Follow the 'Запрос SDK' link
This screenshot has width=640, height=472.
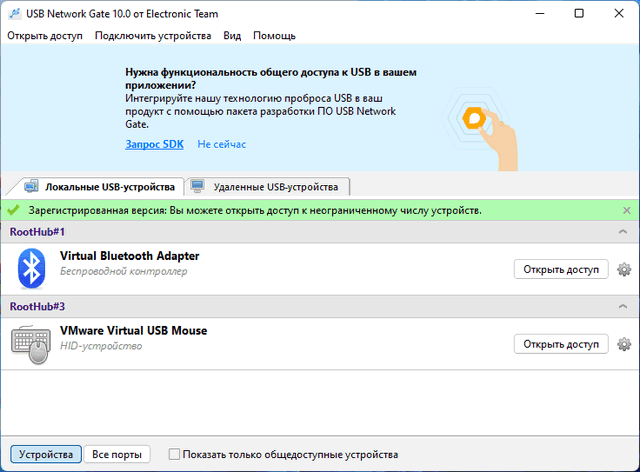click(154, 144)
